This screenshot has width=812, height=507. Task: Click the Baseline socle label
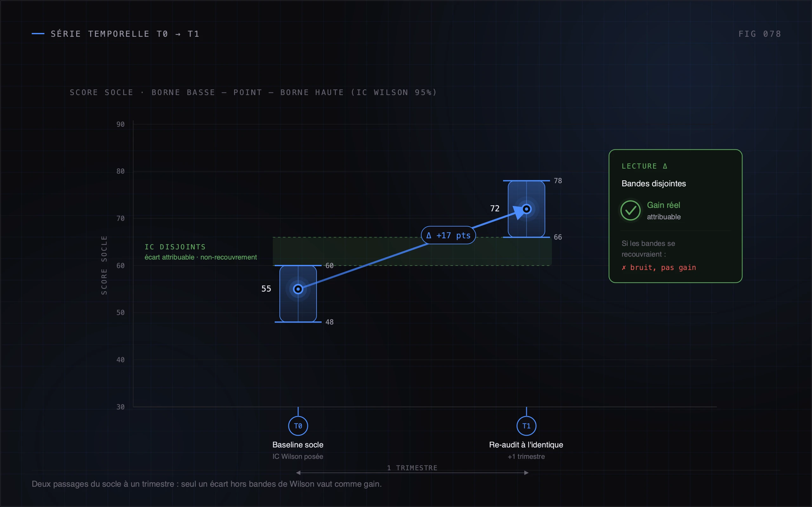(298, 445)
